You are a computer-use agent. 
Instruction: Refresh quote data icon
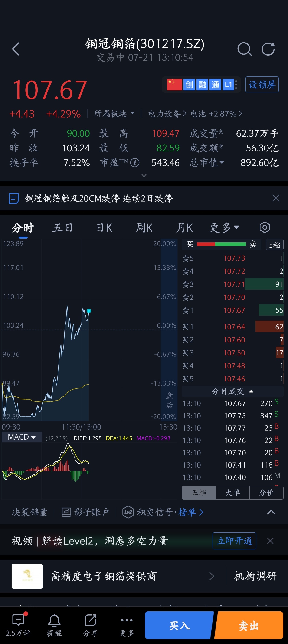tap(268, 49)
